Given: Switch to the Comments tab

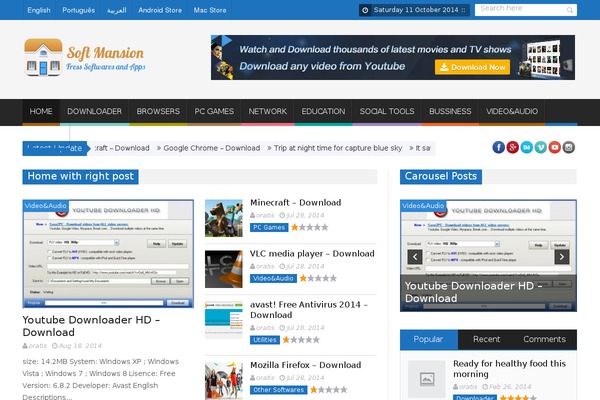Looking at the screenshot, I should click(545, 340).
